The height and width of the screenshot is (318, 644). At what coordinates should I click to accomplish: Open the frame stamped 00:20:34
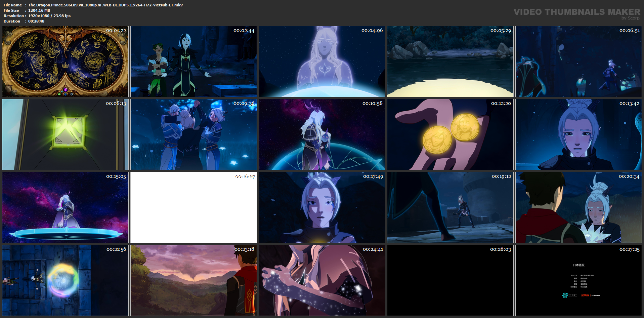579,207
